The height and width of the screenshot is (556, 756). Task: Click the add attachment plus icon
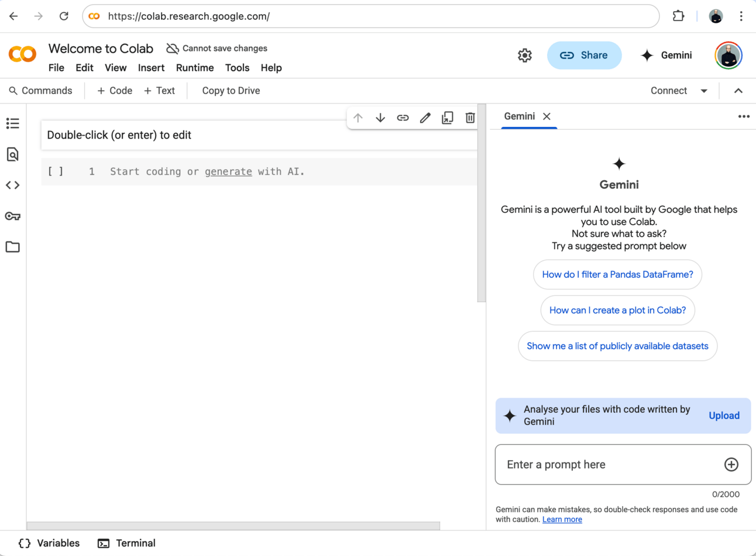pyautogui.click(x=731, y=464)
